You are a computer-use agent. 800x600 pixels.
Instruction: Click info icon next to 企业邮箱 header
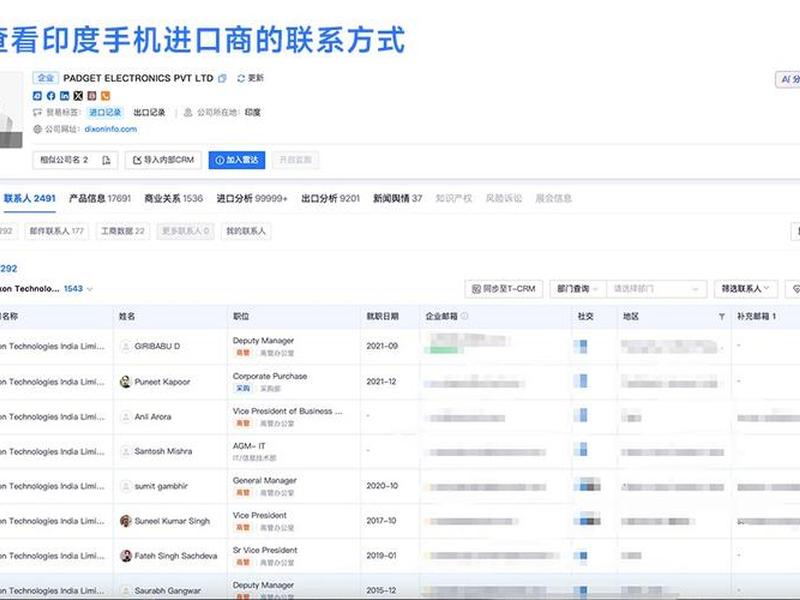pos(464,316)
